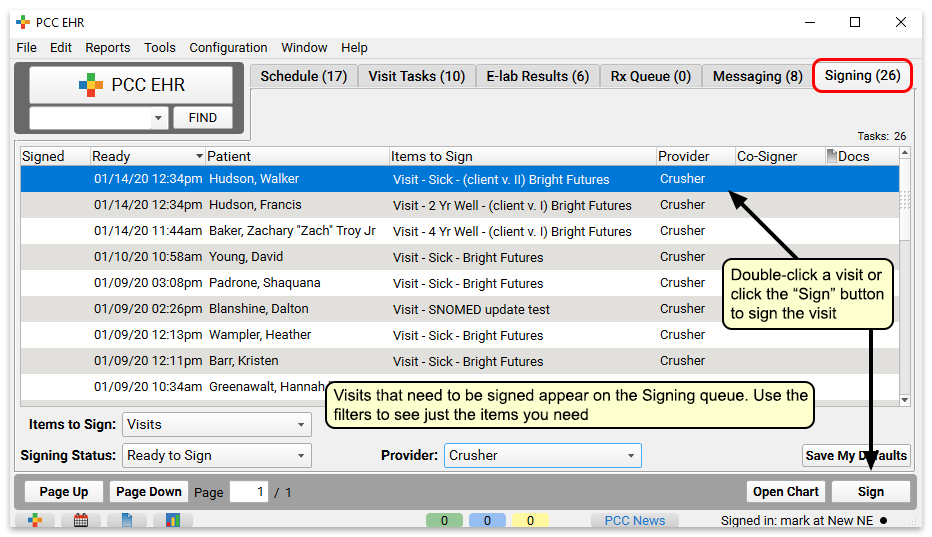Click the Open Chart button
The image size is (932, 537).
pos(786,492)
